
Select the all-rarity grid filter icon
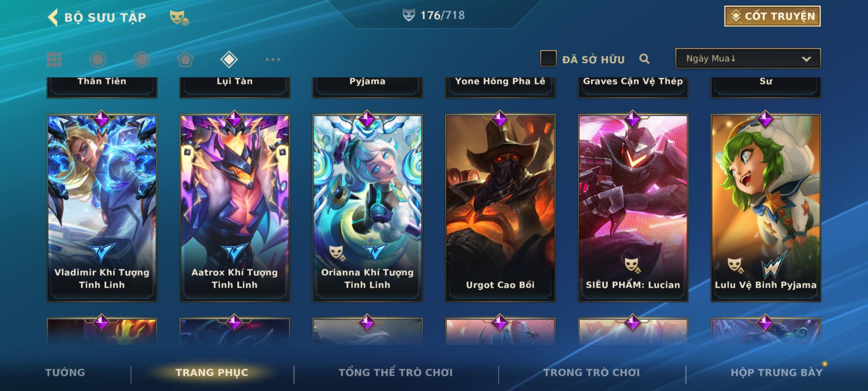(x=54, y=59)
